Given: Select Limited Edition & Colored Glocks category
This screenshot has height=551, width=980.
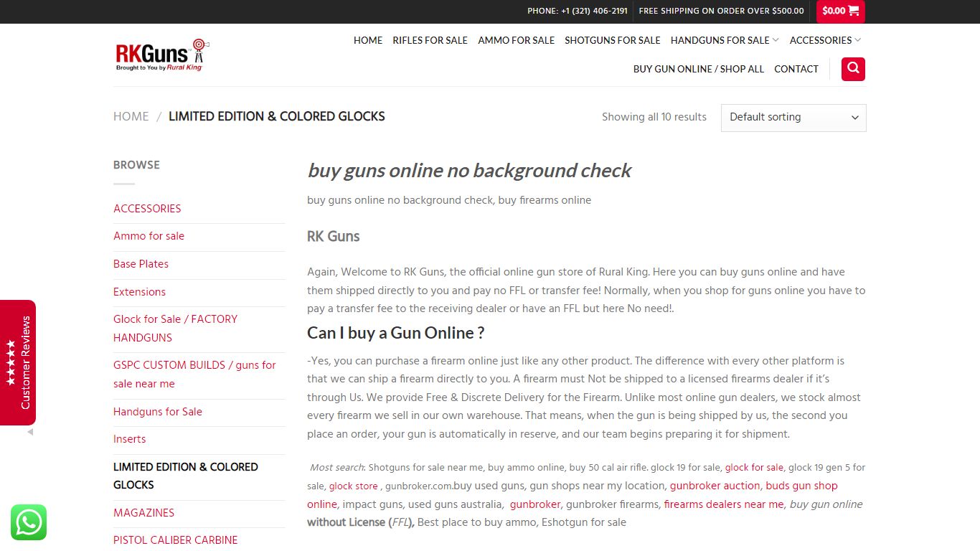Looking at the screenshot, I should point(186,476).
